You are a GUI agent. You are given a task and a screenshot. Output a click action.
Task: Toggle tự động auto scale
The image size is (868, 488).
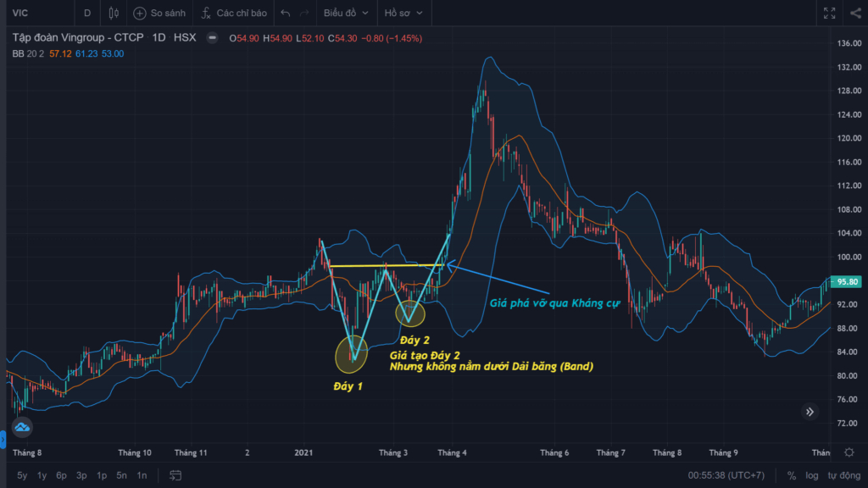click(844, 475)
